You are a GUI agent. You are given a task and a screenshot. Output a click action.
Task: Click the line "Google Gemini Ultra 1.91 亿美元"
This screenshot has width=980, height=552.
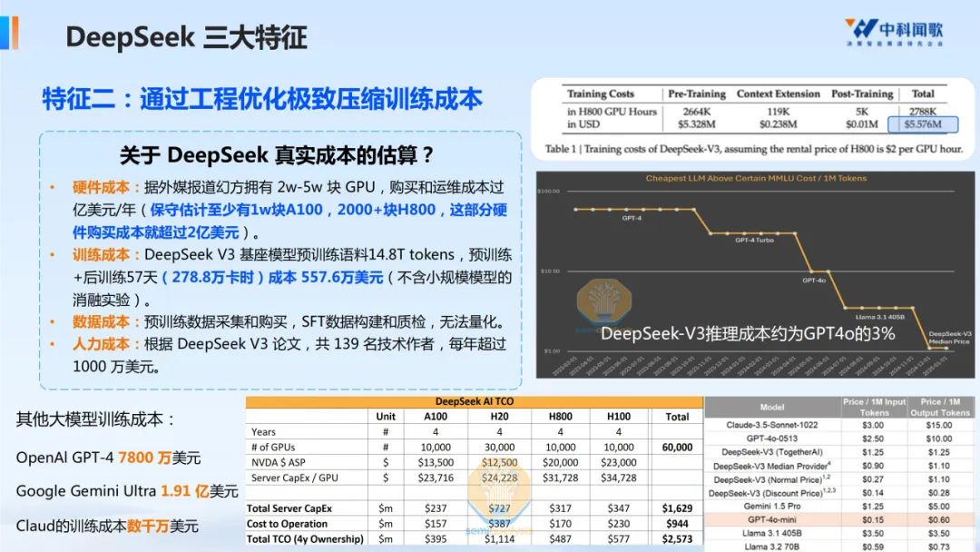click(x=127, y=491)
